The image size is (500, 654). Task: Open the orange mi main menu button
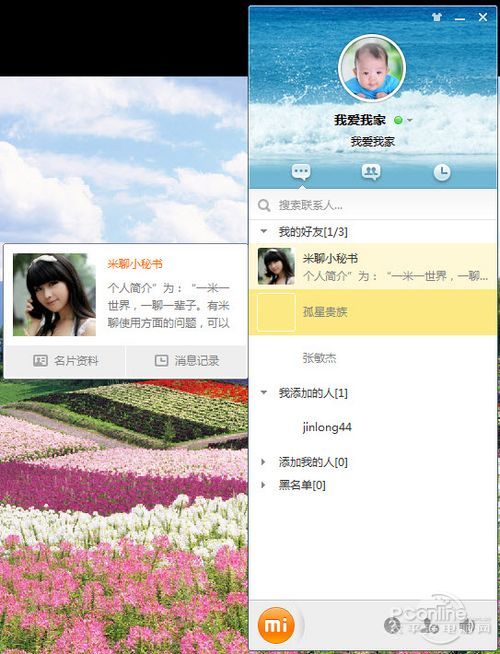[x=276, y=625]
